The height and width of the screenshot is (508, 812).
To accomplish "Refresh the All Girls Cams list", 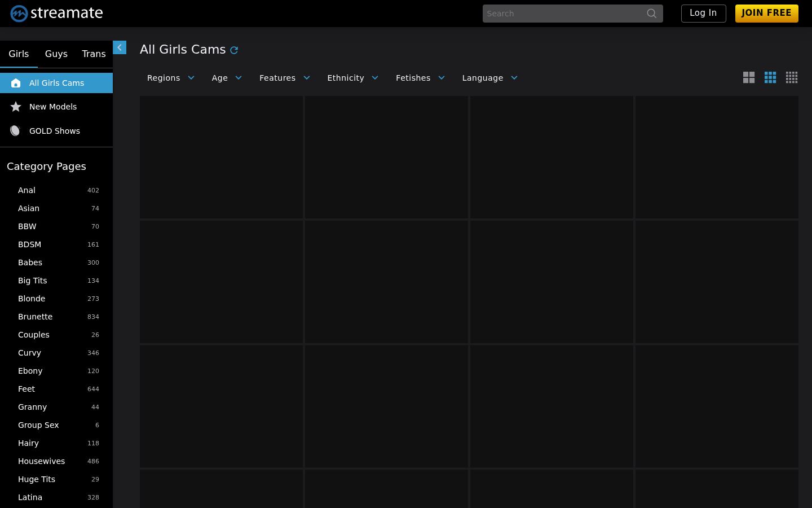I will point(234,50).
